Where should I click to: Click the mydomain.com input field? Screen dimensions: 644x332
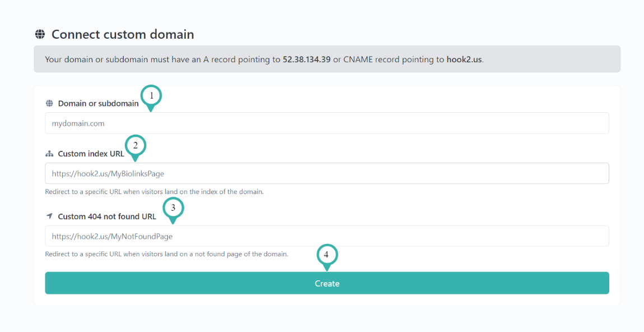pos(326,123)
